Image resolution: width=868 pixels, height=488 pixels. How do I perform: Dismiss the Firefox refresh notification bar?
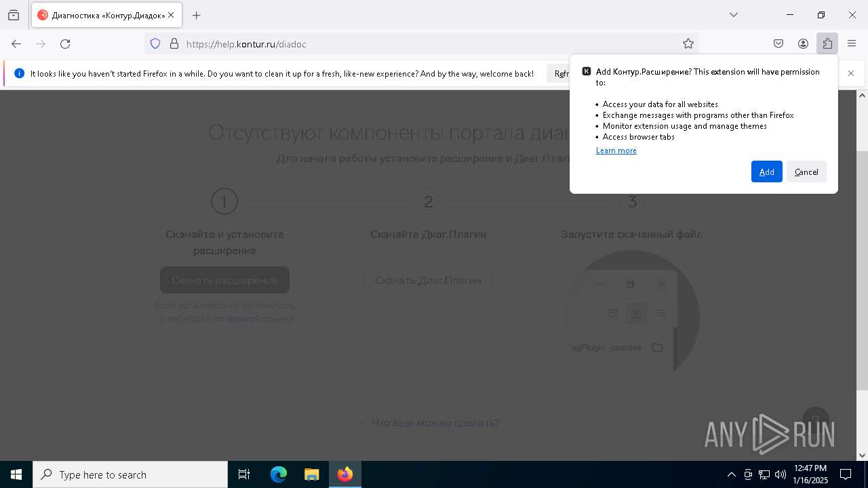click(851, 73)
